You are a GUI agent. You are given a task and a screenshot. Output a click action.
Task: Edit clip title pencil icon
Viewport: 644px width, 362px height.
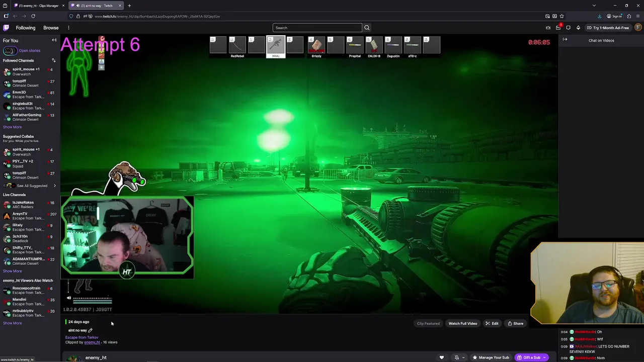[x=90, y=330]
